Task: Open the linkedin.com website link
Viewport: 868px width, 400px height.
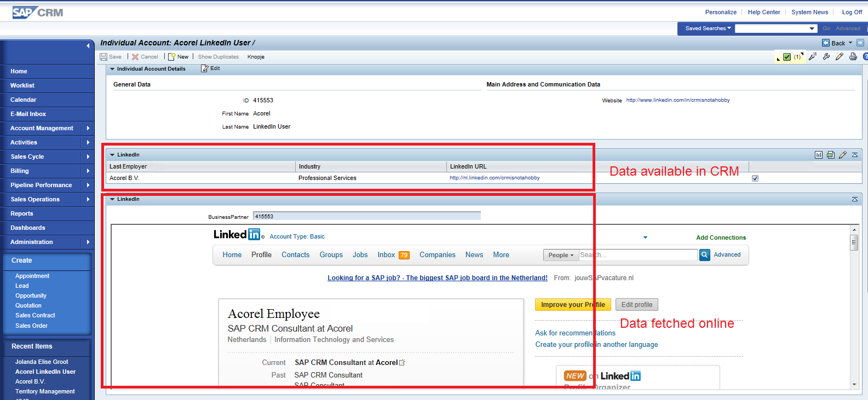Action: click(x=678, y=100)
